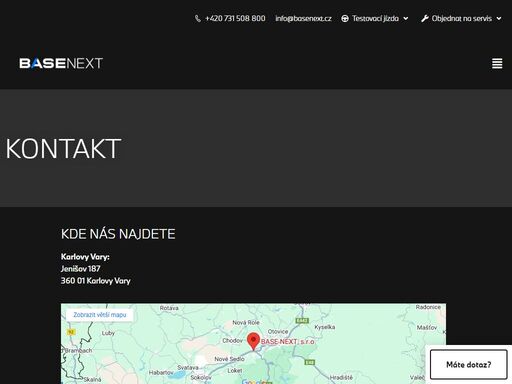Image resolution: width=512 pixels, height=384 pixels.
Task: Click the phone handset icon in top bar
Action: [198, 19]
